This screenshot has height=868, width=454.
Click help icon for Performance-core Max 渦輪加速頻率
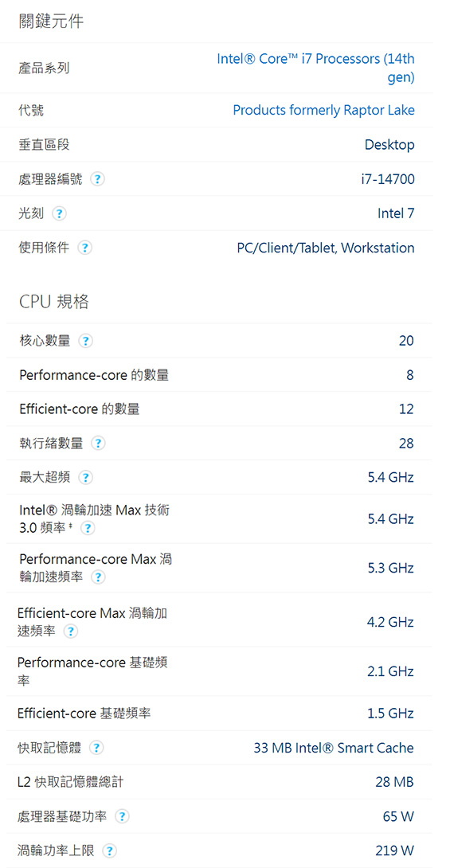click(x=98, y=577)
